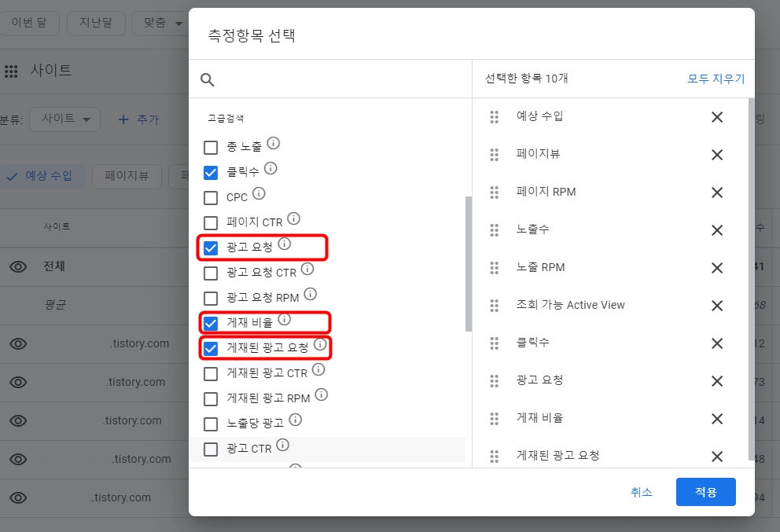This screenshot has height=532, width=780.
Task: Click the plus icon beside 추가
Action: tap(122, 118)
